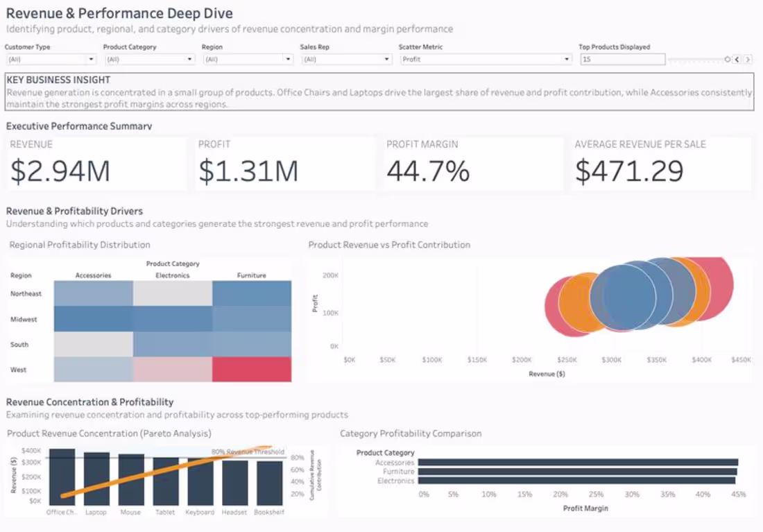
Task: Select the Midwest Electronics heatmap cell
Action: tap(173, 319)
